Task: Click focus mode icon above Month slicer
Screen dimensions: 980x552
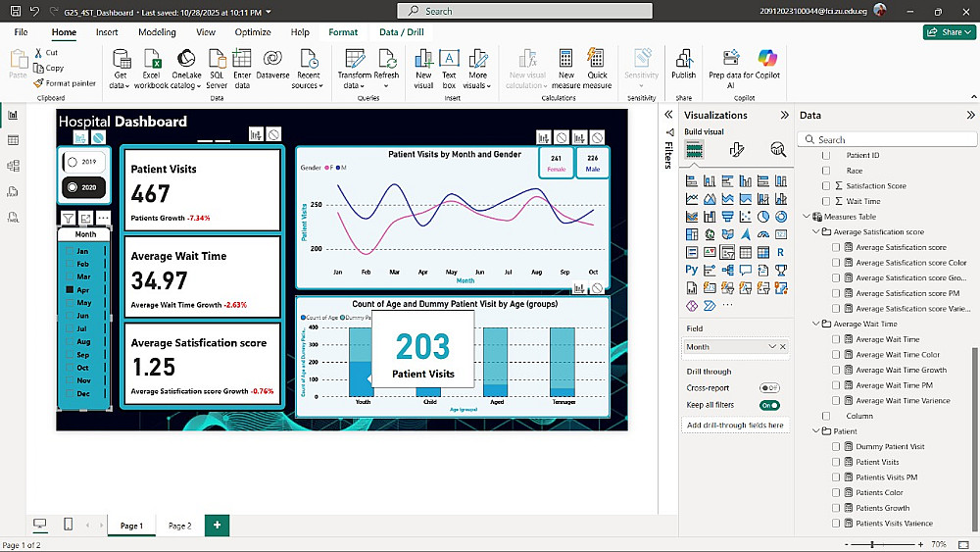Action: pyautogui.click(x=86, y=218)
